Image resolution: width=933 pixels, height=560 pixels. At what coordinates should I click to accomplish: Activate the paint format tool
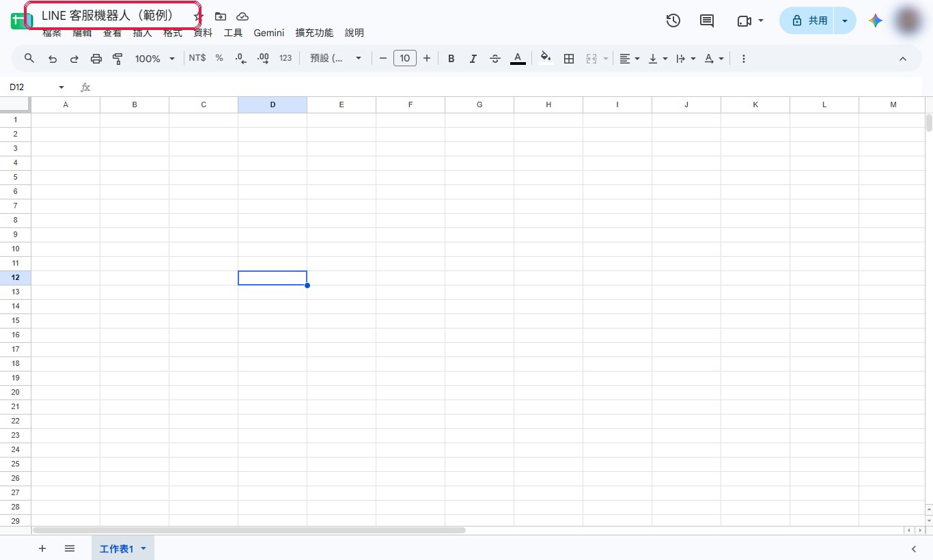pyautogui.click(x=117, y=59)
